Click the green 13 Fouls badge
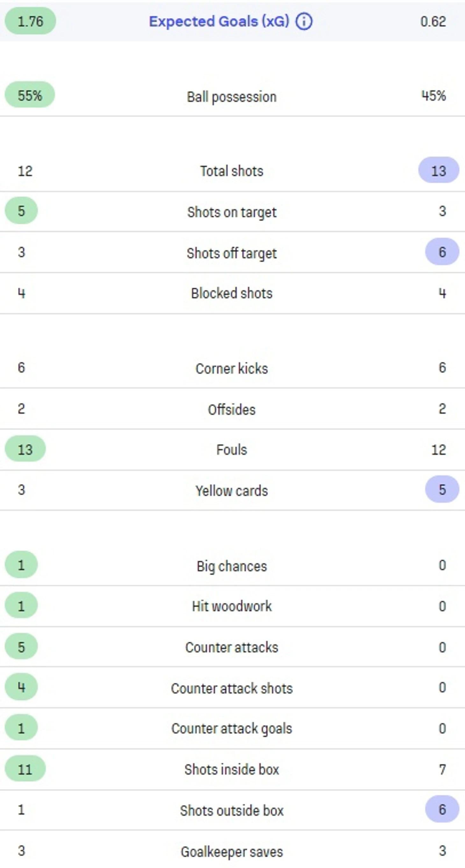The image size is (465, 868). (x=25, y=449)
